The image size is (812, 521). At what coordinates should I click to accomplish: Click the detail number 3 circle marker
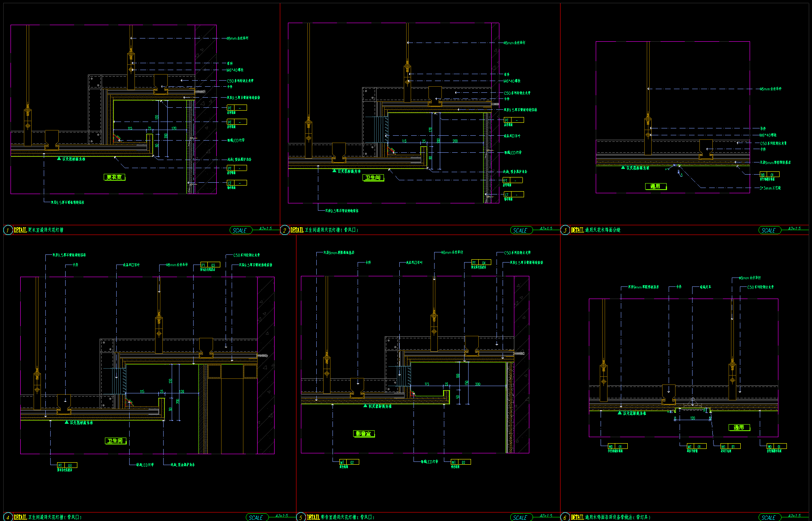point(565,230)
